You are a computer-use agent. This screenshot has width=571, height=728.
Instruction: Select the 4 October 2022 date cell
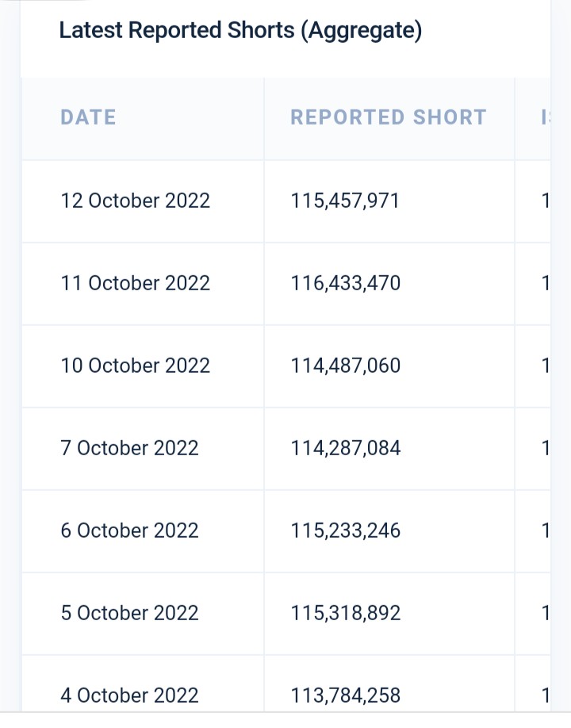[x=129, y=695]
